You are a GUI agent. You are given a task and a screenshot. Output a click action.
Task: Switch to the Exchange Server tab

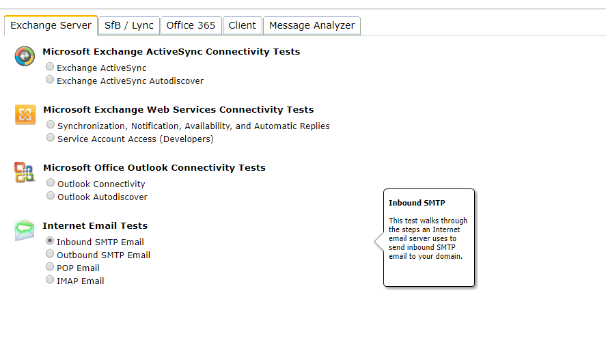point(51,25)
